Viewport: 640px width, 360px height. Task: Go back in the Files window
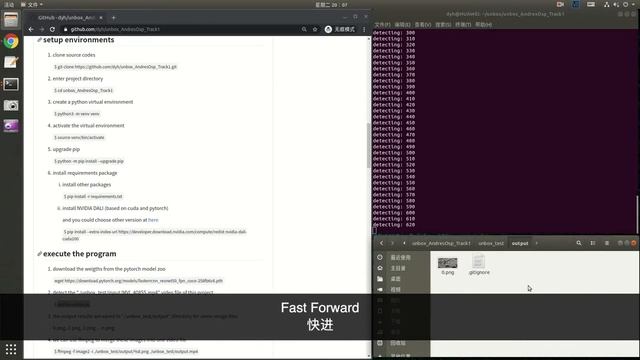[x=382, y=243]
